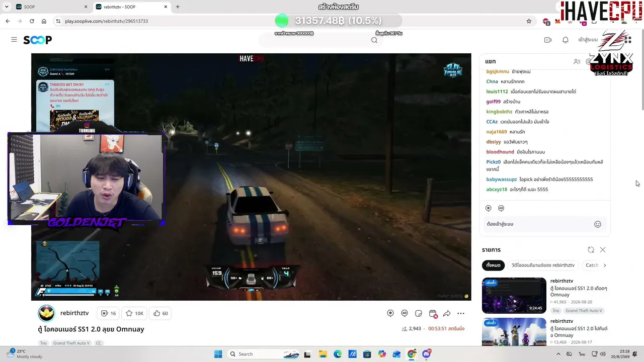Refresh the รายการ list

[591, 250]
